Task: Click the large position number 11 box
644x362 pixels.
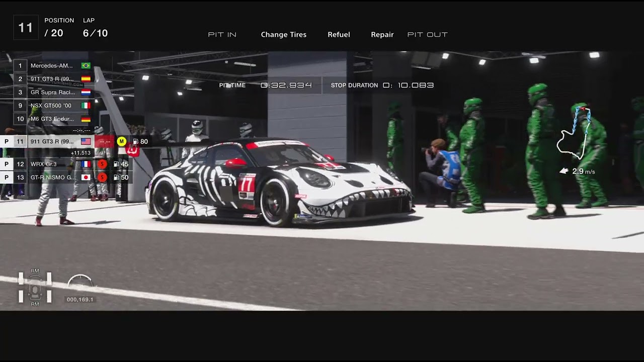Action: pos(26,28)
